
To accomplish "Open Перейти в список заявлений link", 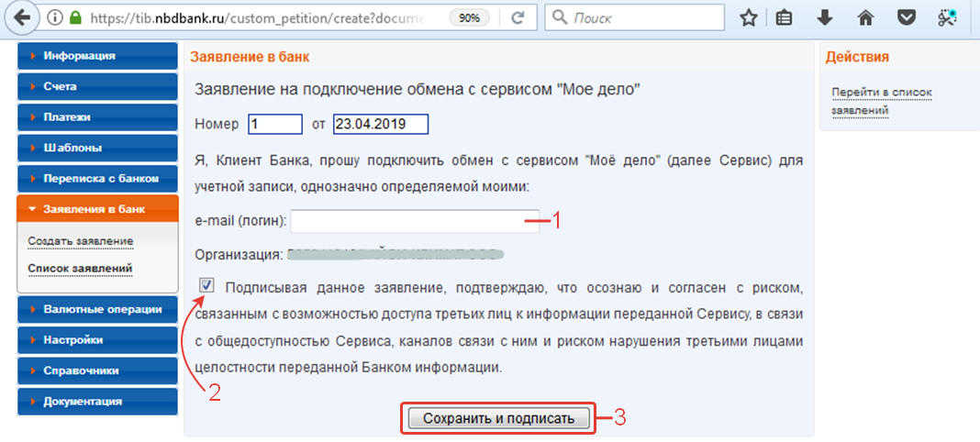I will 881,102.
